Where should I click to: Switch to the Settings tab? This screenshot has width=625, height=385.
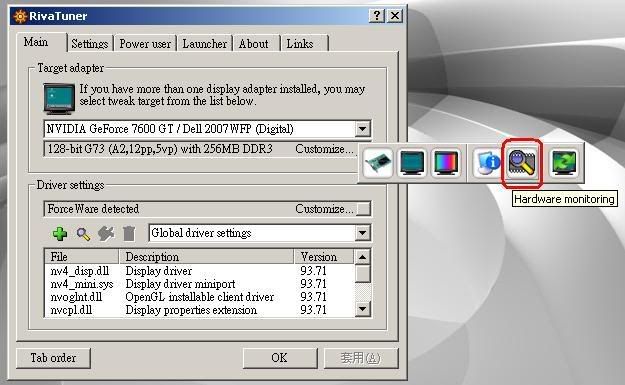pyautogui.click(x=90, y=43)
